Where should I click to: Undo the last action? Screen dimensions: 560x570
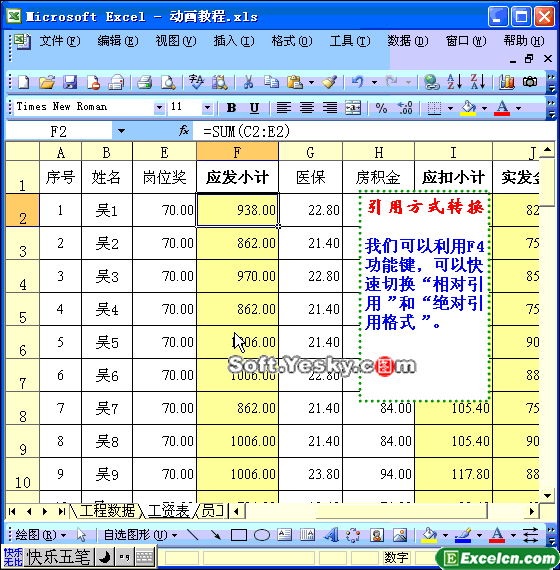click(357, 82)
